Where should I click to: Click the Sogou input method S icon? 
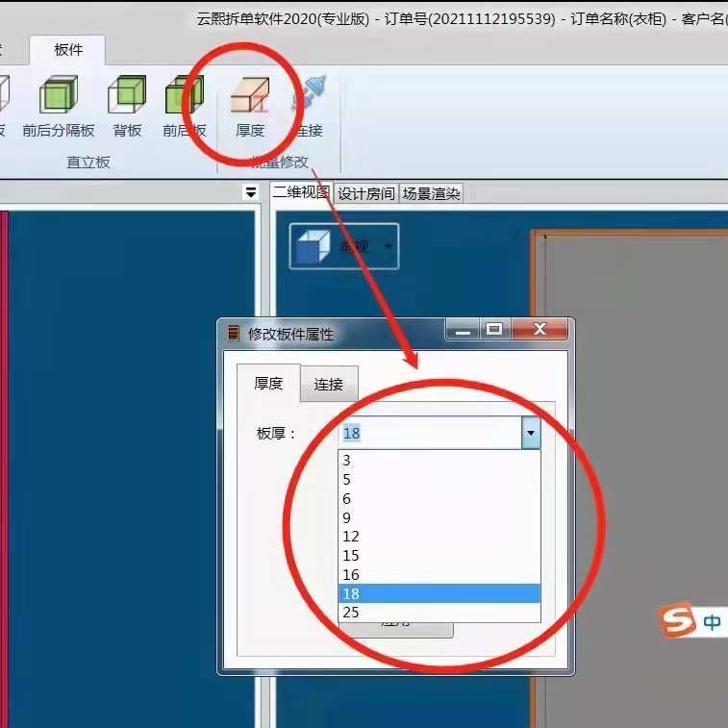[x=678, y=621]
